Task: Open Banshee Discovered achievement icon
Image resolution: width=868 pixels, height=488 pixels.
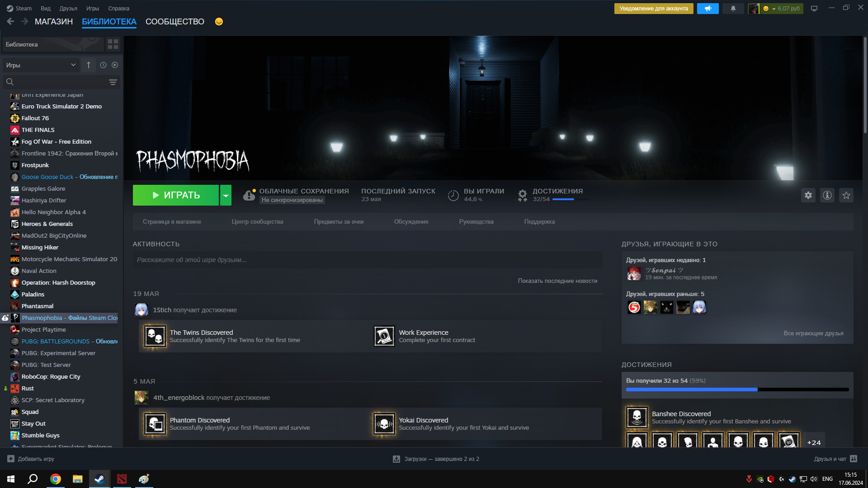Action: [x=637, y=417]
